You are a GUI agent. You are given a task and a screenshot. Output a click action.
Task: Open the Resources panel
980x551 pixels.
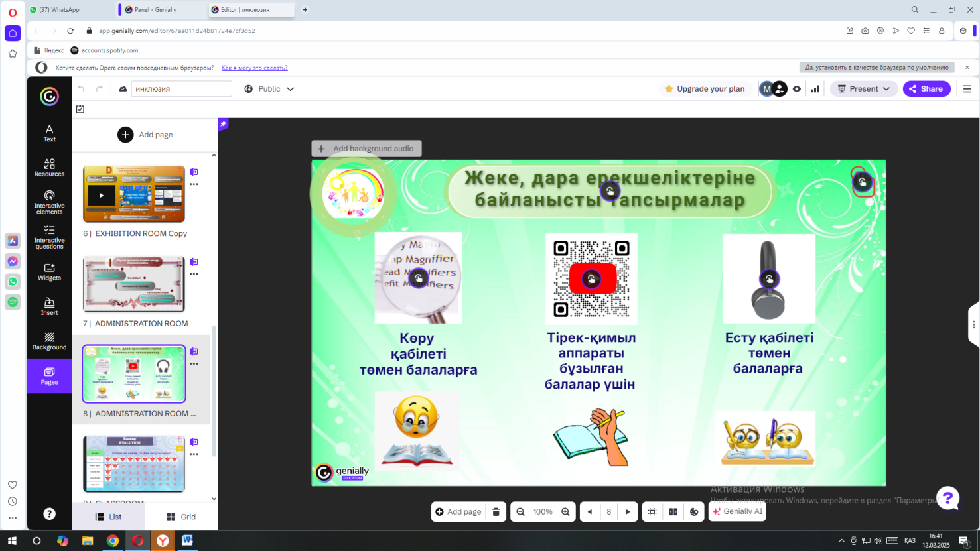tap(49, 167)
